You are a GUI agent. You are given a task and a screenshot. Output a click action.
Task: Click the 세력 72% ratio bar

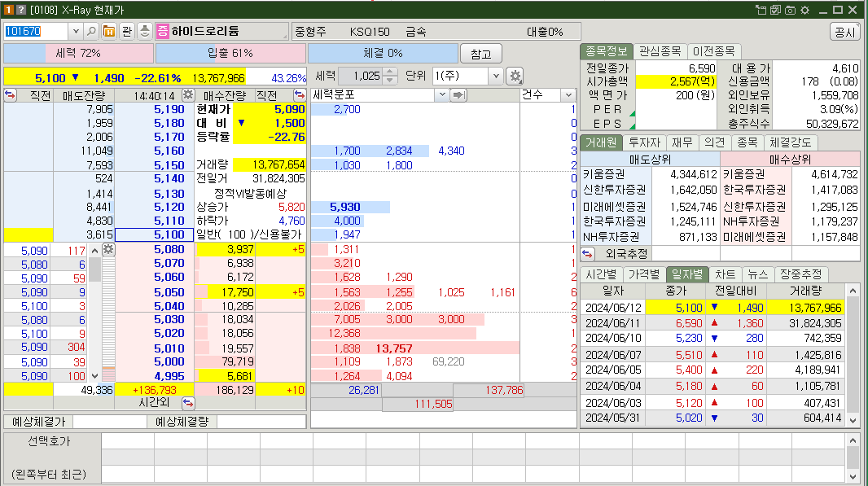click(79, 53)
